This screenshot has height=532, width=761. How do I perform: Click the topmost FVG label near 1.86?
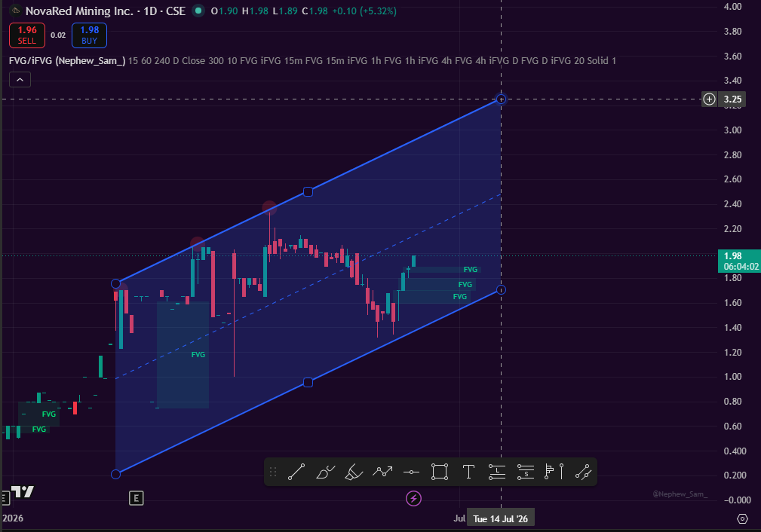point(471,270)
